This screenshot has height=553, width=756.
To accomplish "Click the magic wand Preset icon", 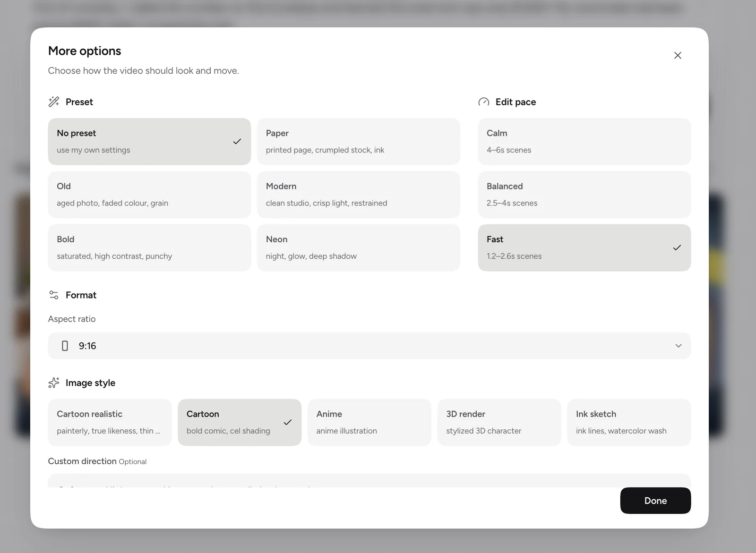I will [x=54, y=102].
